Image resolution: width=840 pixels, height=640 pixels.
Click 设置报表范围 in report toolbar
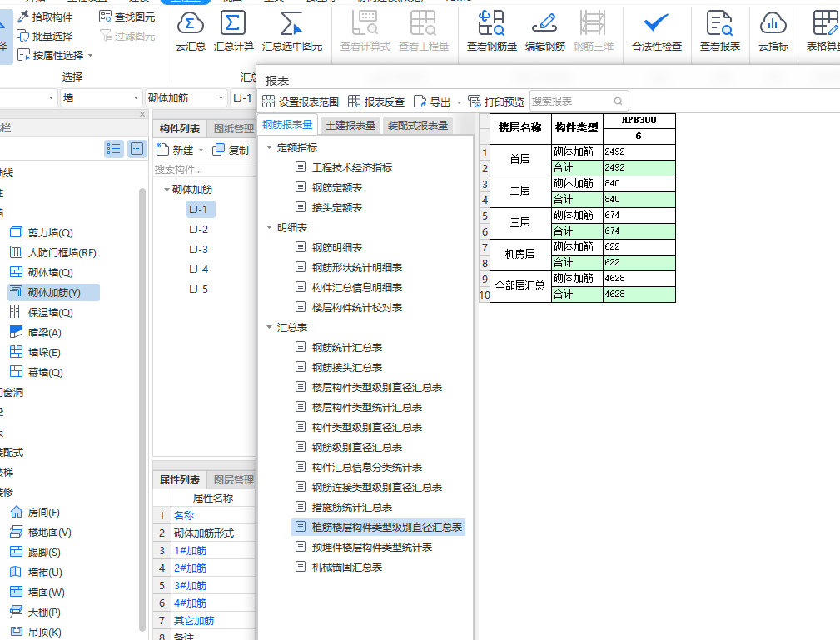301,102
